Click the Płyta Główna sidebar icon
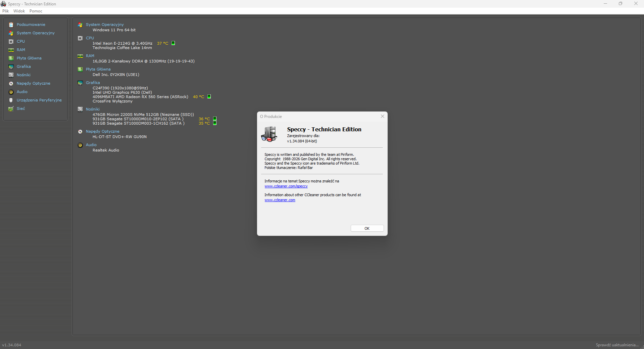Screen dimensions: 644x349 click(x=11, y=58)
